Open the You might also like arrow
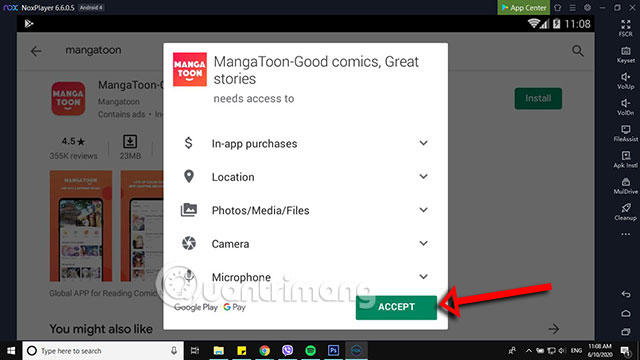The width and height of the screenshot is (640, 360). [553, 329]
